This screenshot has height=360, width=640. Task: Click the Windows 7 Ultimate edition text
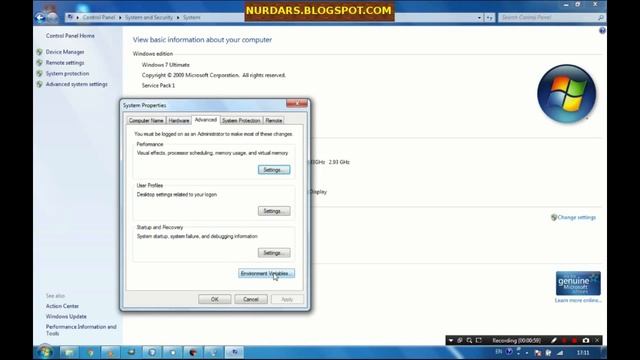[x=166, y=65]
